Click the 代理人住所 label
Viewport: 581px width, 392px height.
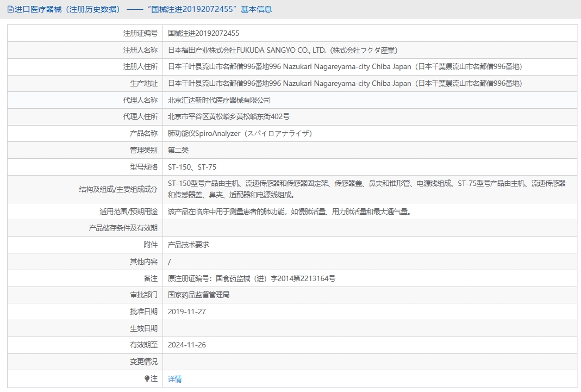[140, 116]
